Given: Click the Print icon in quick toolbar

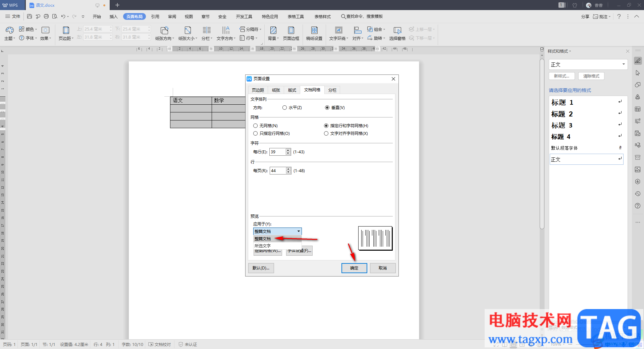Looking at the screenshot, I should click(46, 16).
